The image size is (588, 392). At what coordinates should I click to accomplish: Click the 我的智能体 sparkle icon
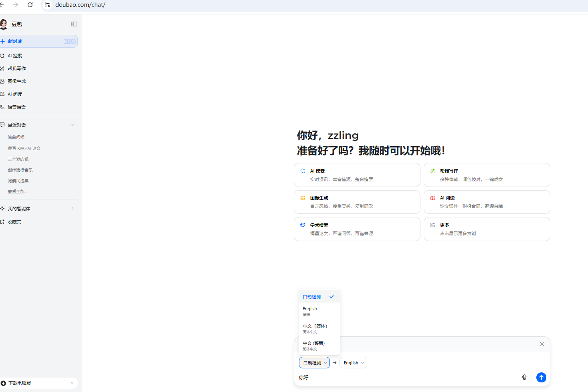2,209
